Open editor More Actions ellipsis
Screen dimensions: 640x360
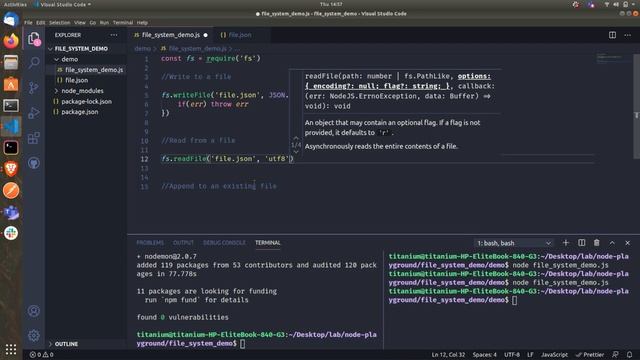tap(627, 35)
